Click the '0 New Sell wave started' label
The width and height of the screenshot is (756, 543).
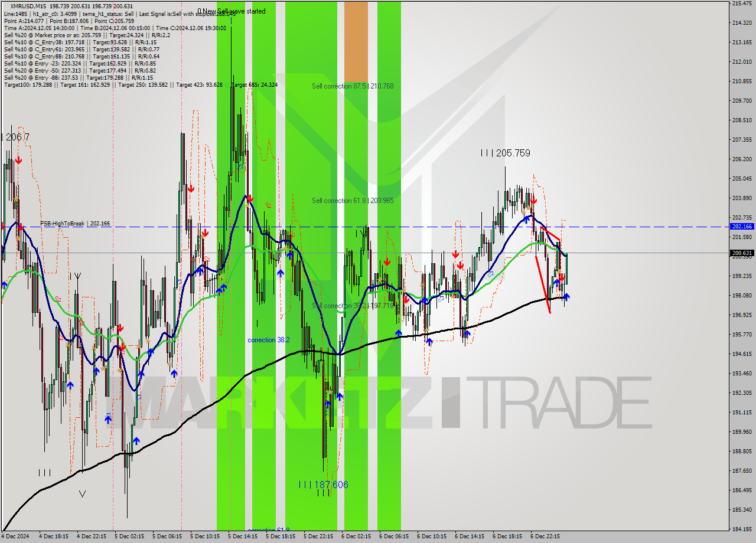[x=232, y=11]
